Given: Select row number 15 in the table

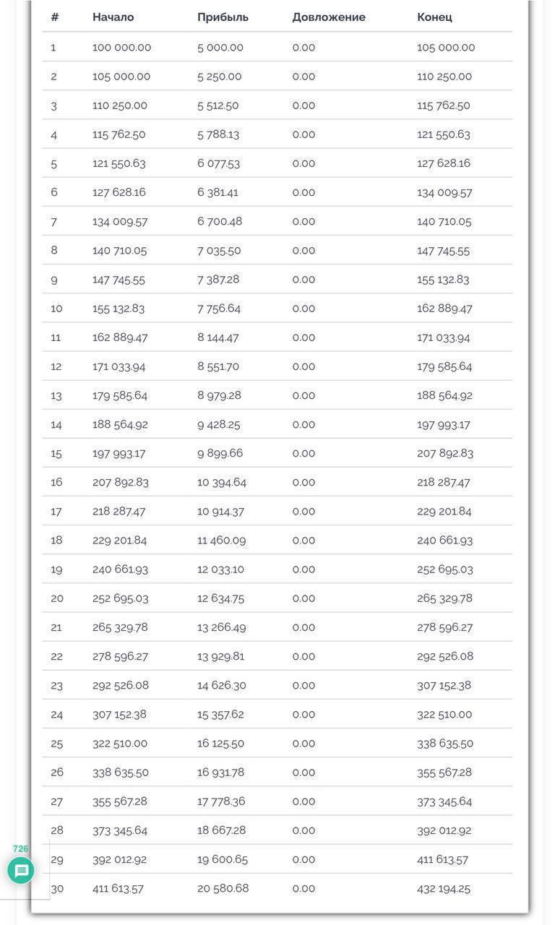Looking at the screenshot, I should pos(56,453).
